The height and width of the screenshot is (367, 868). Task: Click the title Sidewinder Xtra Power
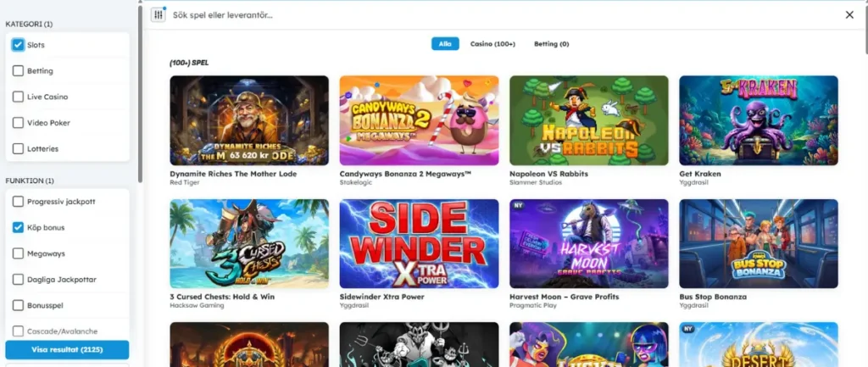click(382, 297)
